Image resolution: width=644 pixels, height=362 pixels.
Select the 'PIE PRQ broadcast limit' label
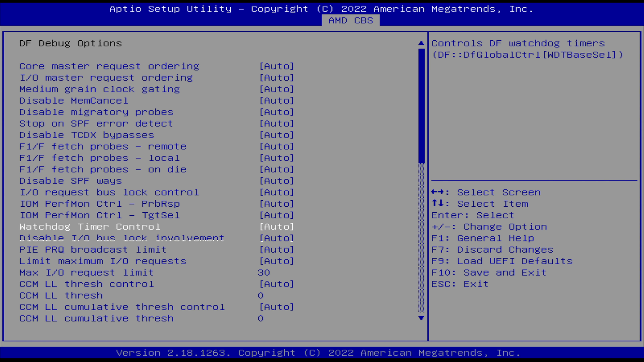pos(93,250)
